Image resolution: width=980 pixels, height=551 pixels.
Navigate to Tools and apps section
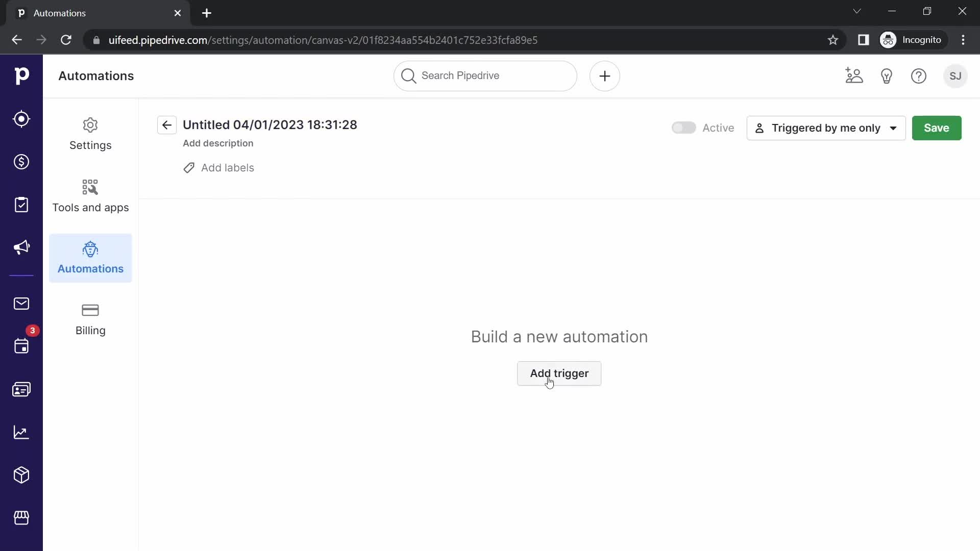click(90, 196)
